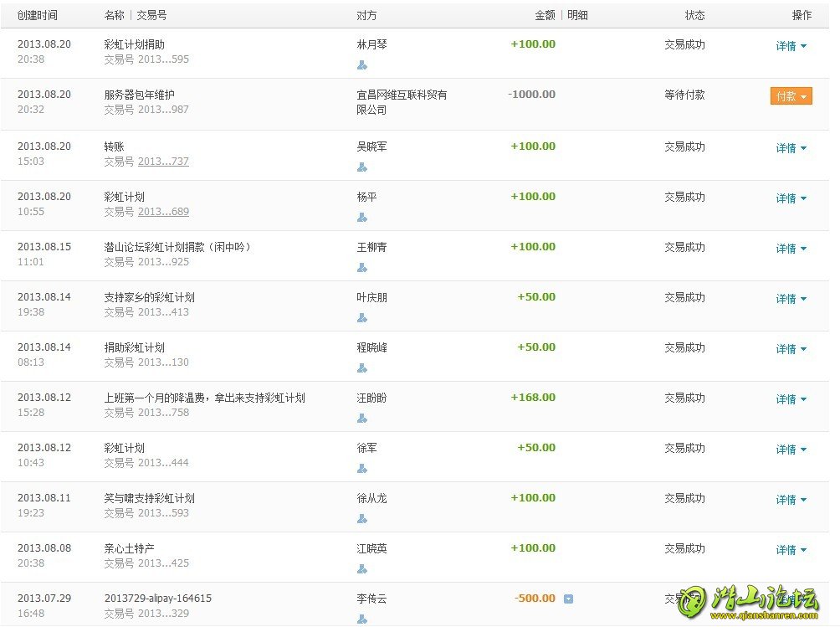Viewport: 840px width, 627px height.
Task: Click the person icon below 汪盼盼
Action: coord(361,419)
